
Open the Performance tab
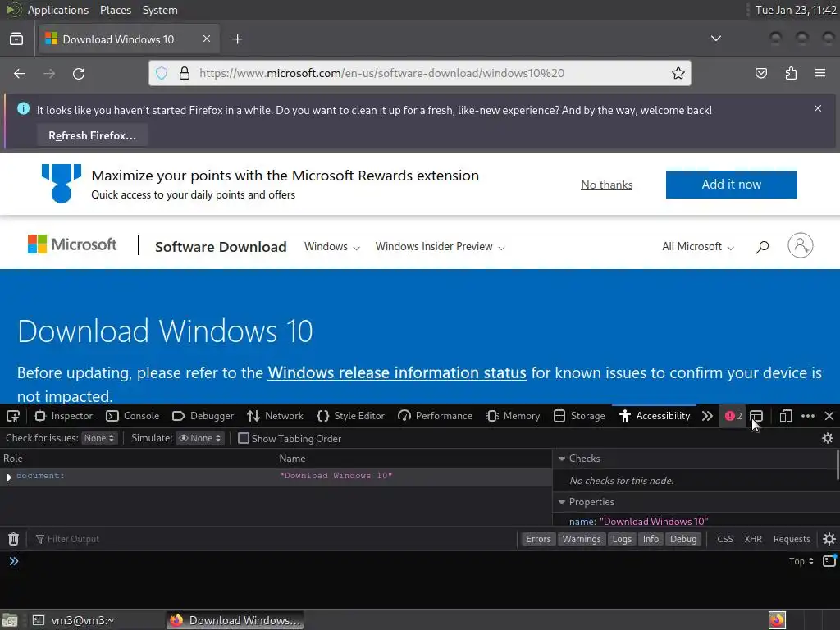pyautogui.click(x=435, y=416)
